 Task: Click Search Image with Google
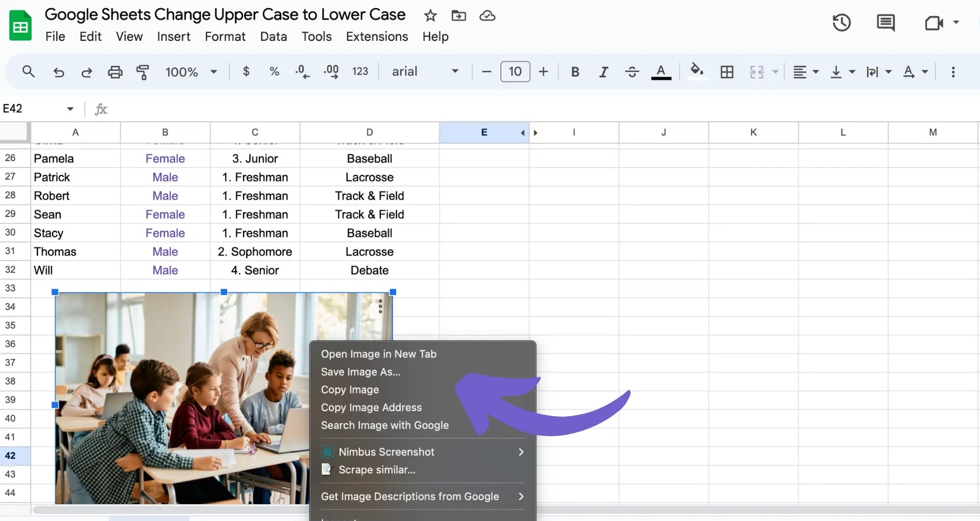coord(385,425)
